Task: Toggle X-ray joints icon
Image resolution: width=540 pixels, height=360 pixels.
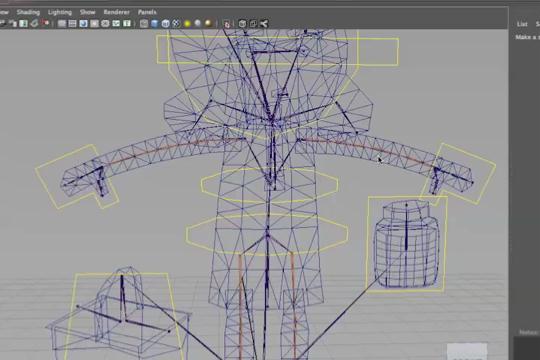Action: (264, 23)
